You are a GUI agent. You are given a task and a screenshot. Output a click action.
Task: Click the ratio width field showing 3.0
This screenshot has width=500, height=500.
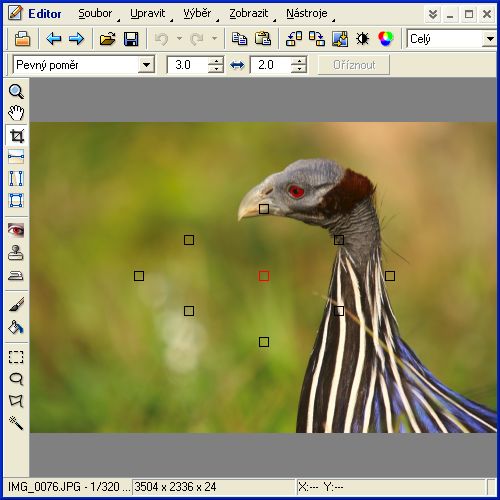click(187, 65)
